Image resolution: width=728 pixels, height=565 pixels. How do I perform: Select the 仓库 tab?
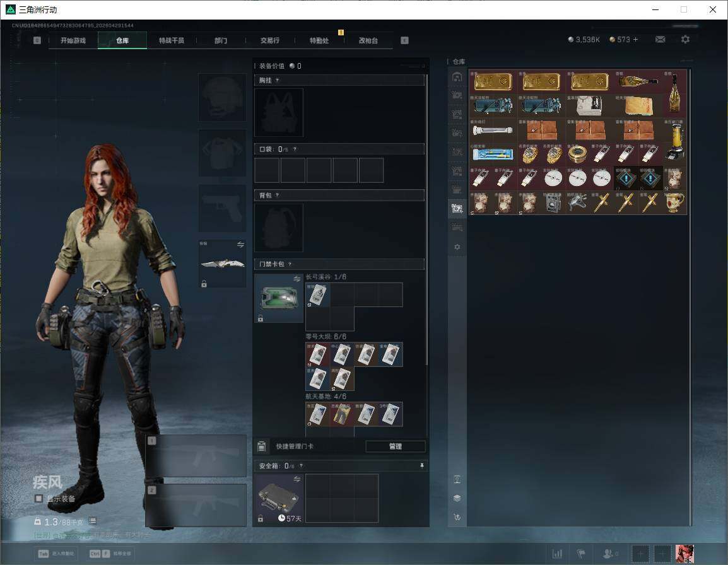tap(122, 40)
